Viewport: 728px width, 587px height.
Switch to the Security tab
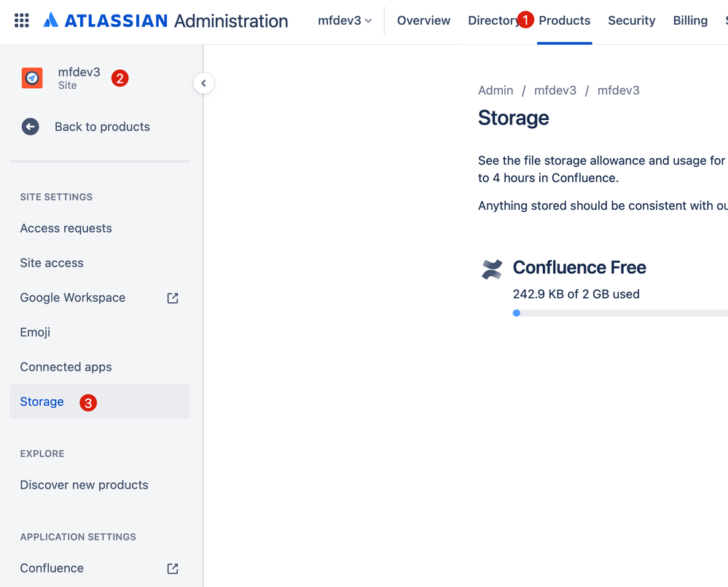click(x=631, y=20)
